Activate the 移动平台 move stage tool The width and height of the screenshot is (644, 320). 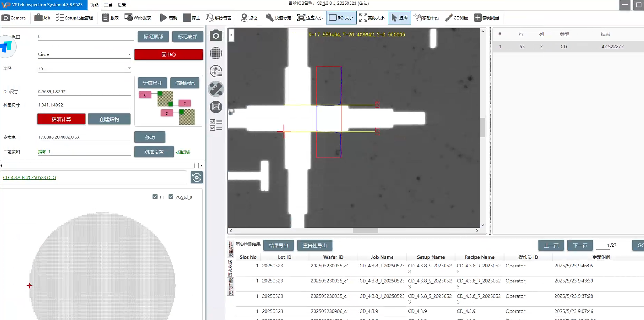(427, 18)
